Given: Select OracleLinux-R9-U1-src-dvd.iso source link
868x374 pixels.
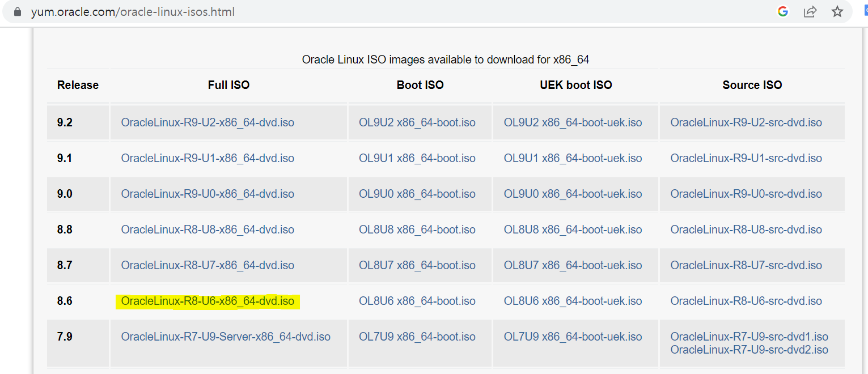Looking at the screenshot, I should point(746,158).
